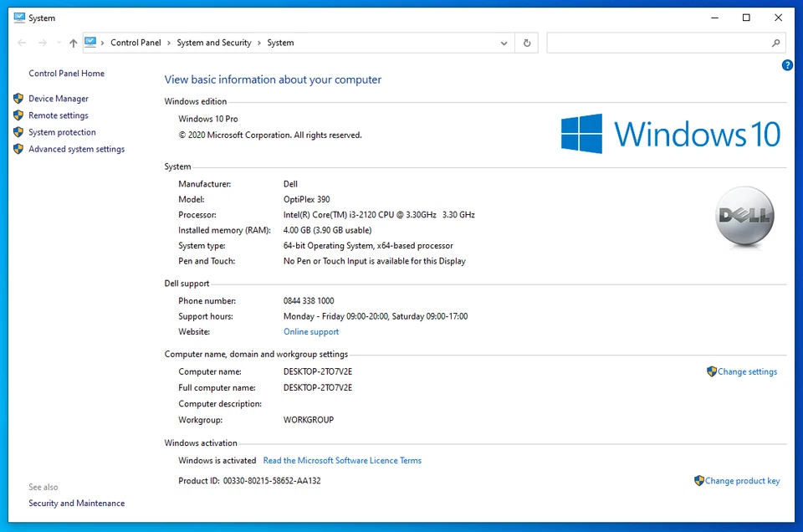This screenshot has height=532, width=803.
Task: Expand chevron after Control Panel breadcrumb
Action: [169, 43]
